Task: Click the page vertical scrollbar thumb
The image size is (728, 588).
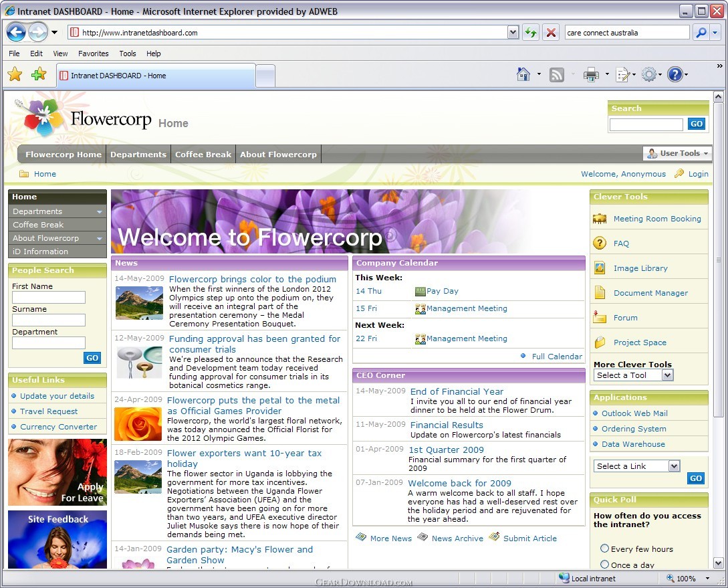Action: pyautogui.click(x=718, y=260)
